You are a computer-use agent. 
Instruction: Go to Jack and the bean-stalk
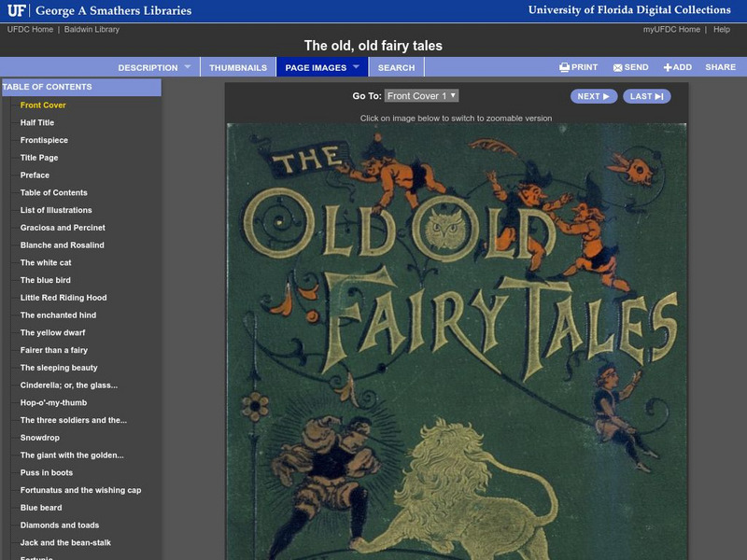pos(65,542)
